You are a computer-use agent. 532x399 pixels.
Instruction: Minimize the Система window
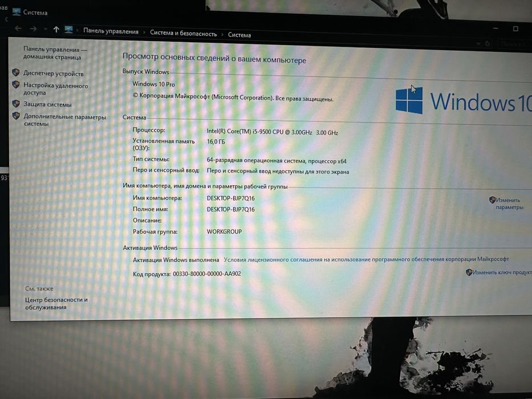point(496,28)
